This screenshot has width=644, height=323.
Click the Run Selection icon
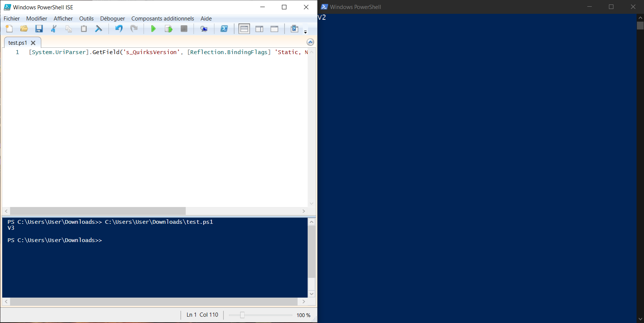(x=169, y=29)
